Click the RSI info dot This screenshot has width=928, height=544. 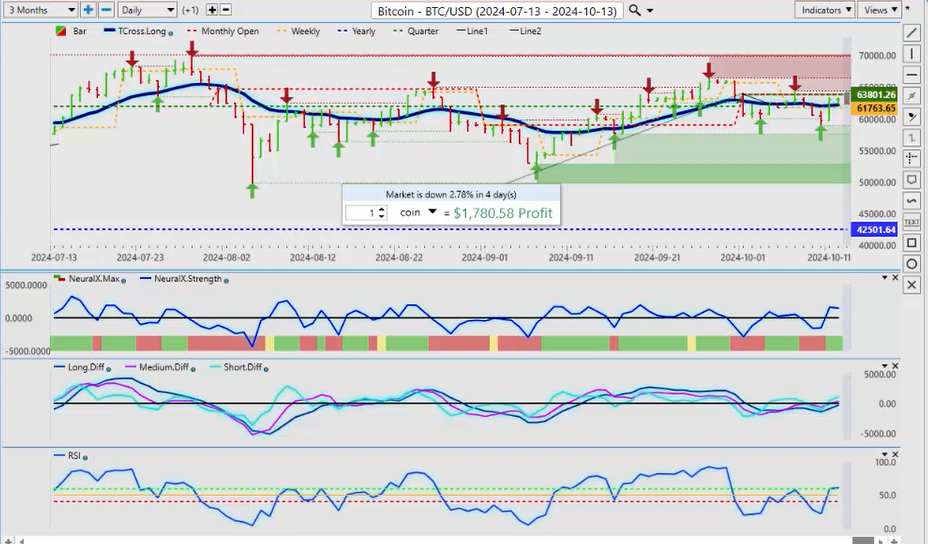[x=85, y=458]
